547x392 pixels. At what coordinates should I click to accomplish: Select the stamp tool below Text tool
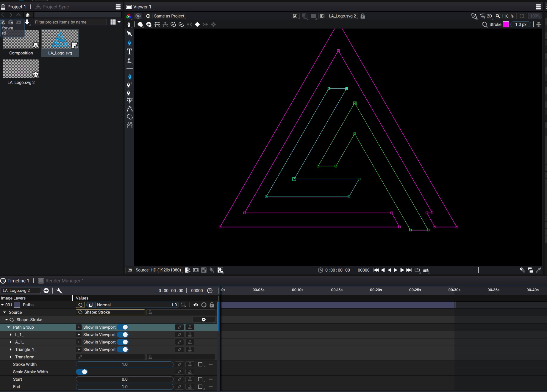[x=129, y=61]
